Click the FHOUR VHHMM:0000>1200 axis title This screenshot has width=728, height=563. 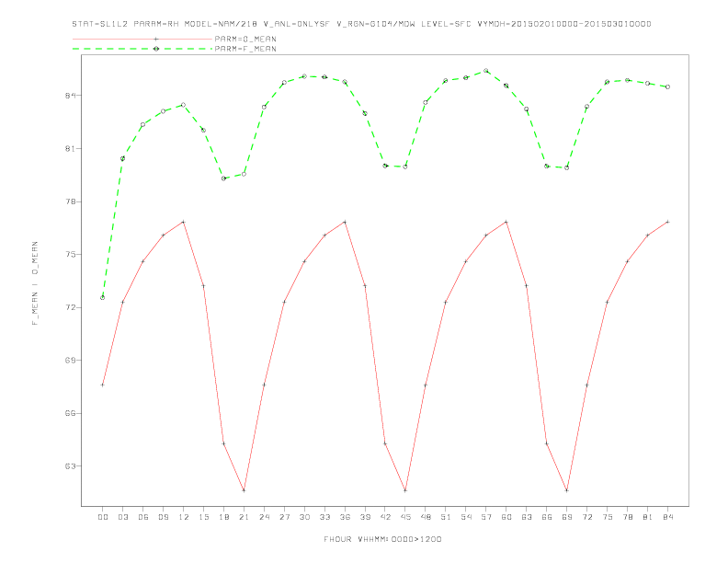(382, 539)
